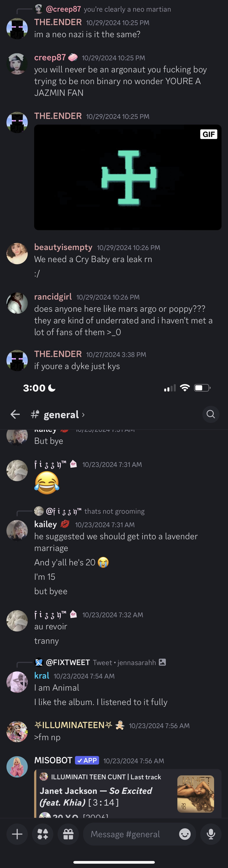
Task: Open the search magnifier icon
Action: point(211,414)
